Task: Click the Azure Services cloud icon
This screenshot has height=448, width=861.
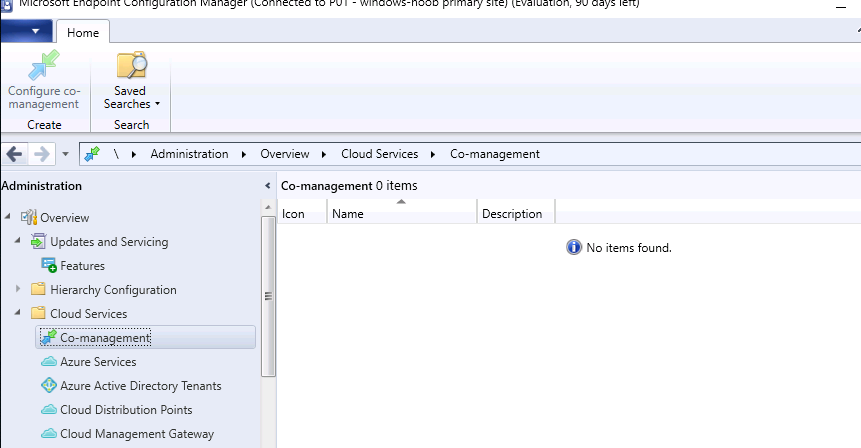Action: click(49, 362)
